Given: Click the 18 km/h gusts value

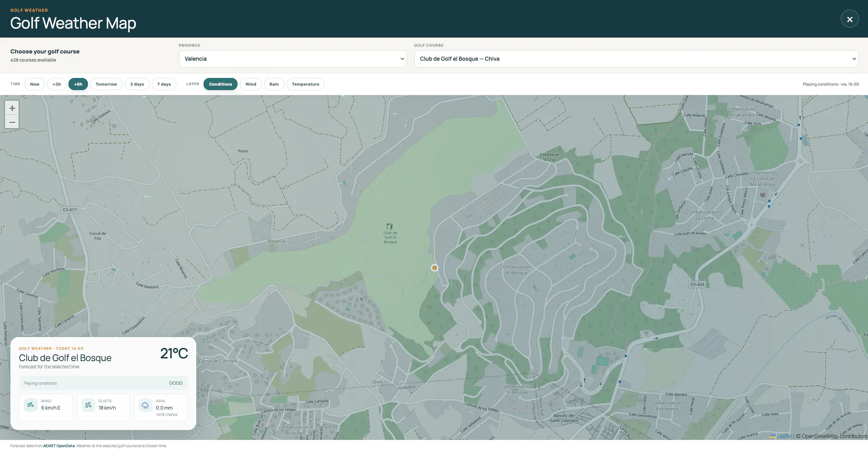Looking at the screenshot, I should 107,408.
